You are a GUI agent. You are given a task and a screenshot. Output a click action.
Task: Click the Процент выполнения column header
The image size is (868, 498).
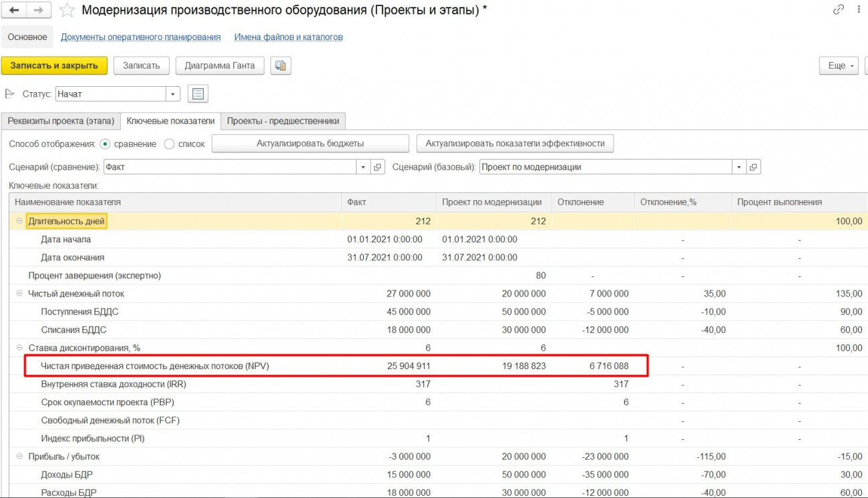point(800,202)
